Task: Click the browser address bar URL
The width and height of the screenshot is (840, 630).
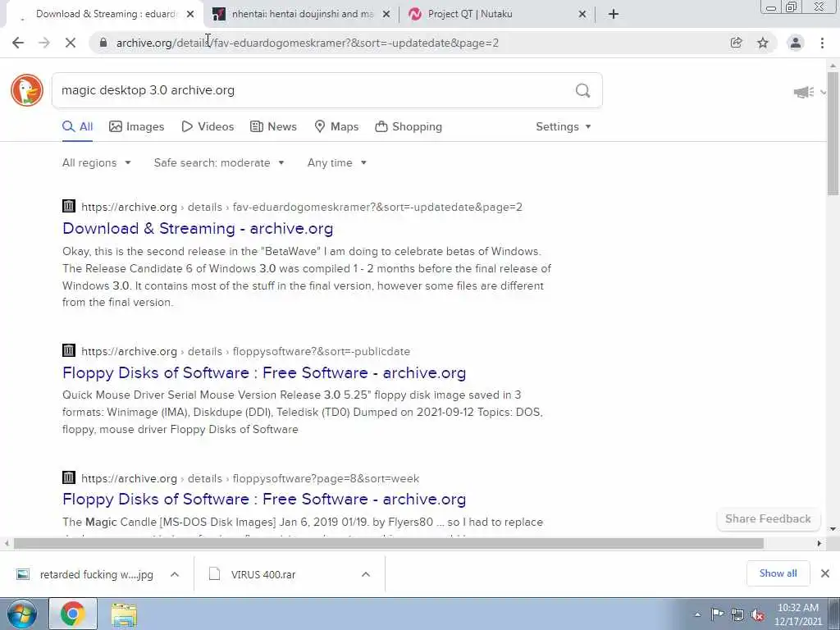Action: click(x=308, y=43)
